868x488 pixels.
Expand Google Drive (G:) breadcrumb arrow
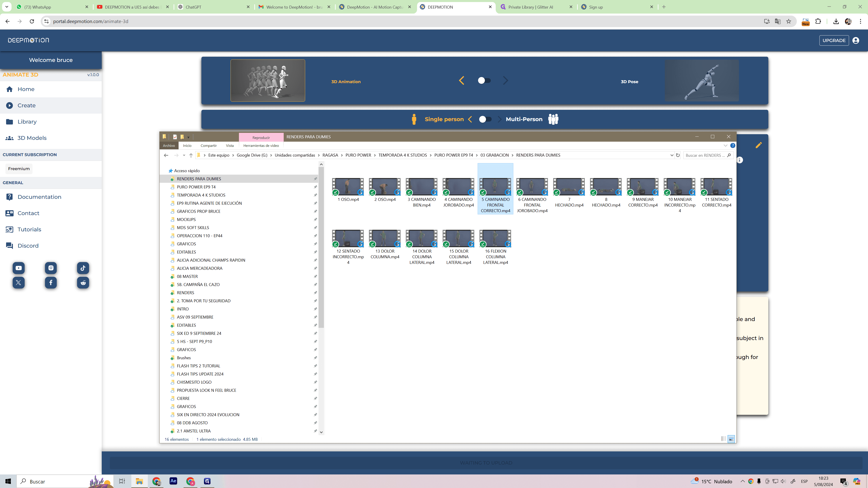point(271,155)
